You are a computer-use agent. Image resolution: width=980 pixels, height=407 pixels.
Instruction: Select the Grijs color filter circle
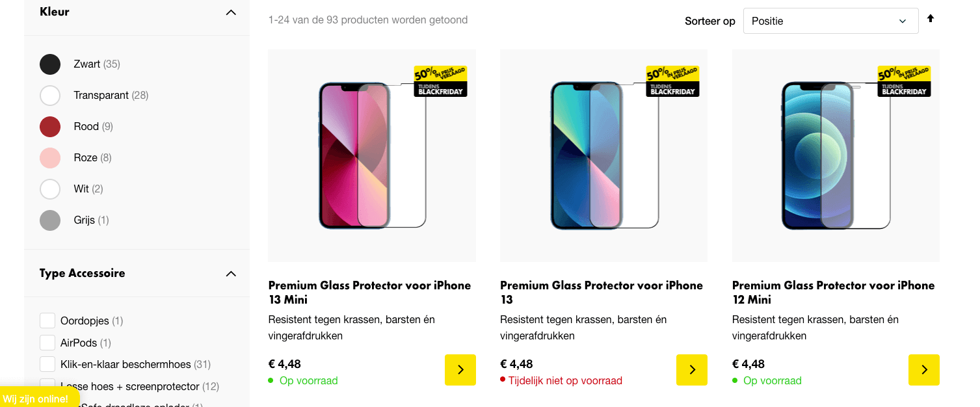(x=50, y=220)
